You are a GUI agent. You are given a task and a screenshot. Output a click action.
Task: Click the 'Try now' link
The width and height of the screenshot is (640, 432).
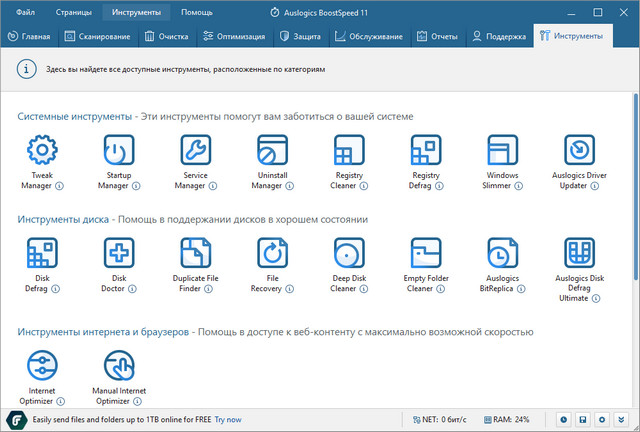coord(228,420)
